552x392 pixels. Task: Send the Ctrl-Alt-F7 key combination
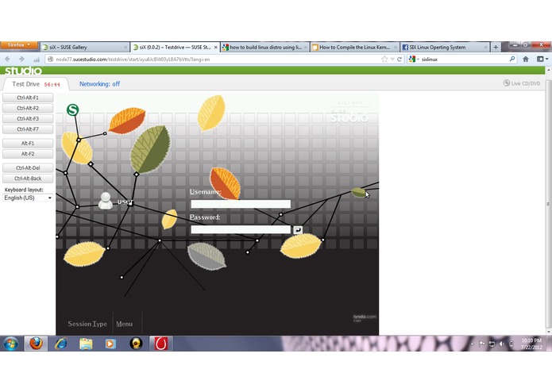tap(28, 129)
